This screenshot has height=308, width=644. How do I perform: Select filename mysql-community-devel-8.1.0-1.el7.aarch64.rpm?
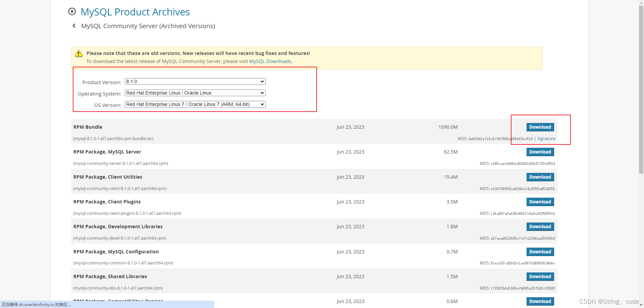120,238
